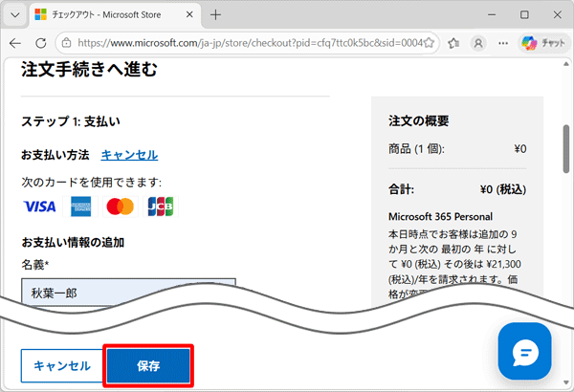Click the blue 保存 (Save) button
Image resolution: width=574 pixels, height=392 pixels.
(148, 365)
